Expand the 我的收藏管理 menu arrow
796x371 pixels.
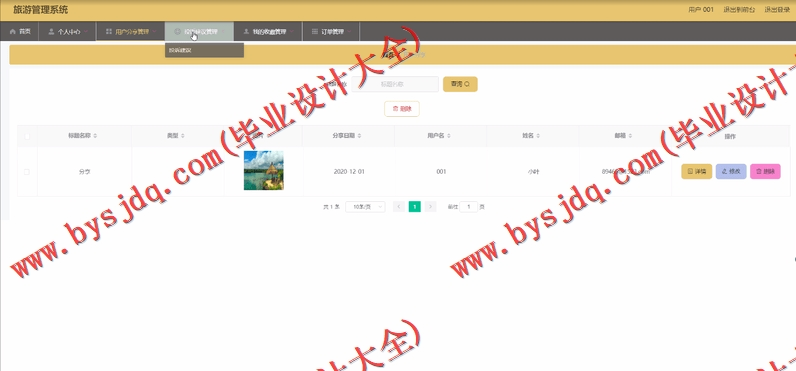click(291, 31)
